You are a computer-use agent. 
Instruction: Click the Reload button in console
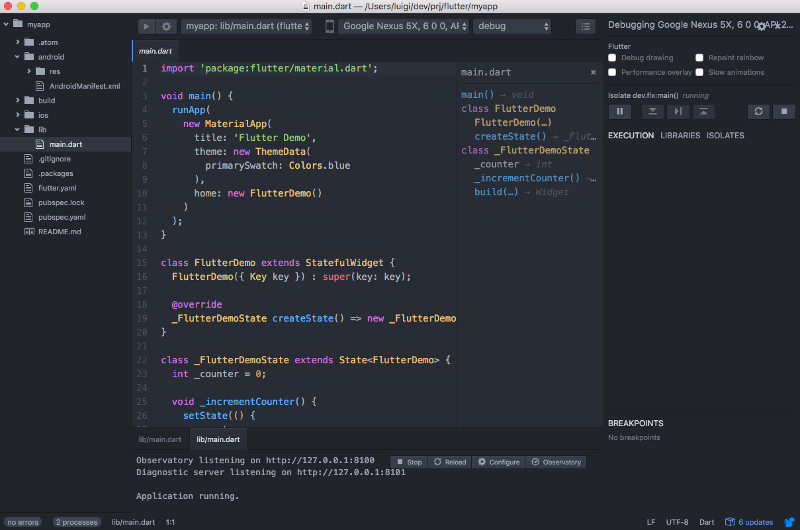click(450, 462)
